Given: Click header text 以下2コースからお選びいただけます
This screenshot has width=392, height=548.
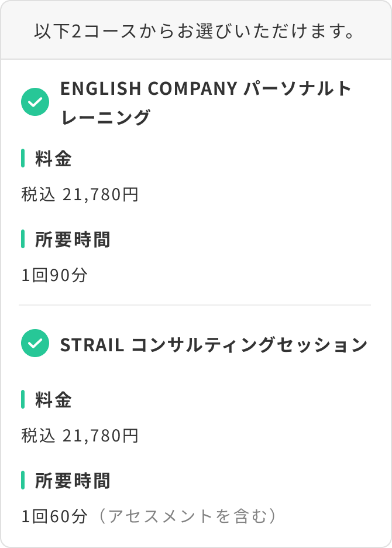Looking at the screenshot, I should tap(195, 31).
